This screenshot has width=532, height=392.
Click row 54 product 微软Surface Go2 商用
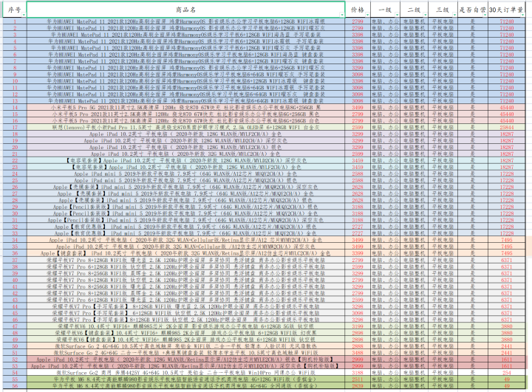pyautogui.click(x=186, y=373)
